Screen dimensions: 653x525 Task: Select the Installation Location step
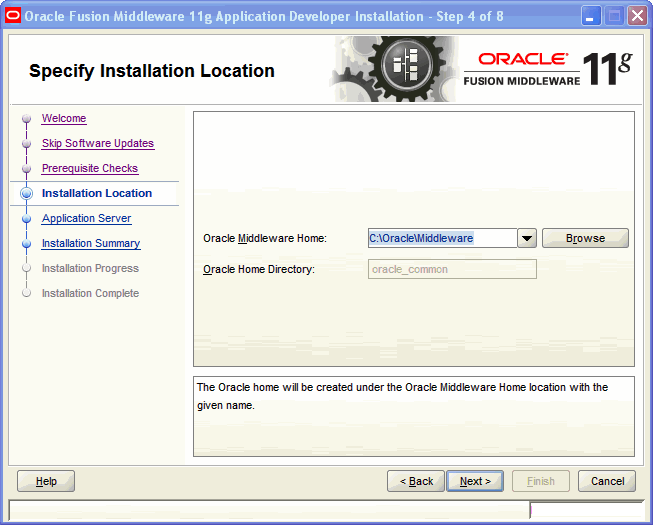pos(97,193)
